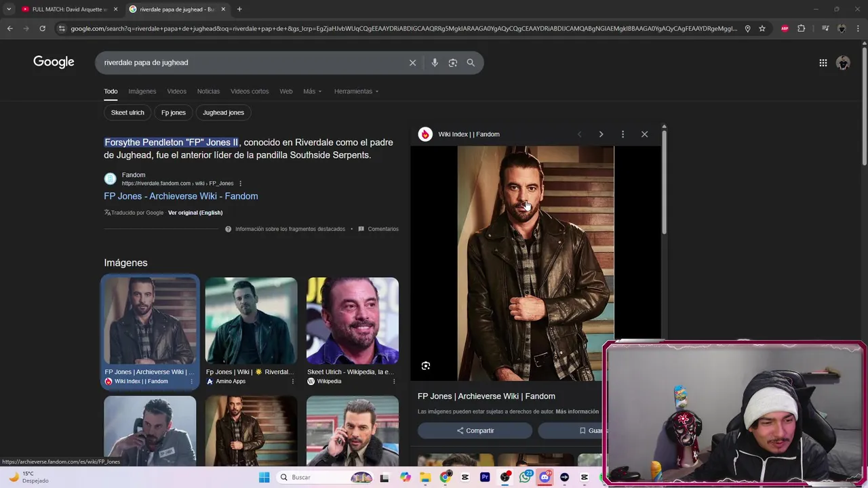Screen dimensions: 868x488
Task: Open more options in the image preview panel
Action: coord(623,134)
